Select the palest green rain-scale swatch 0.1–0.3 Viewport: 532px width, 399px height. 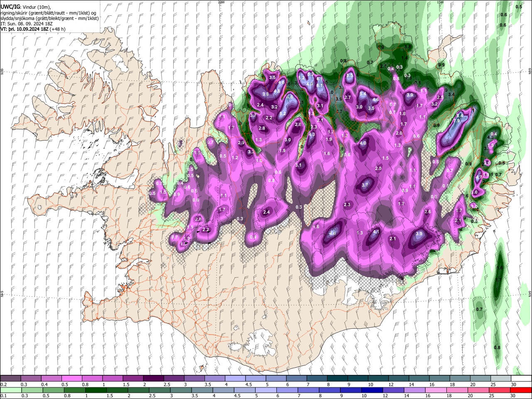pyautogui.click(x=11, y=390)
